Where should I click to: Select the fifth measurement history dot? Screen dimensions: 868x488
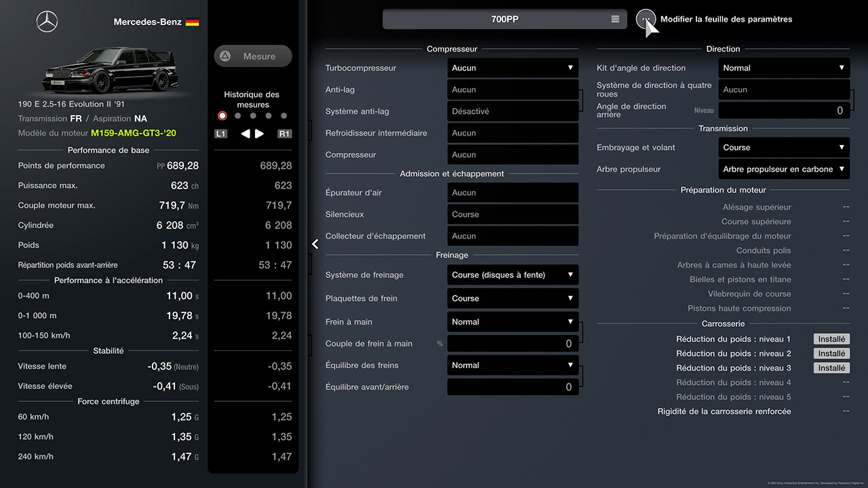click(x=283, y=116)
